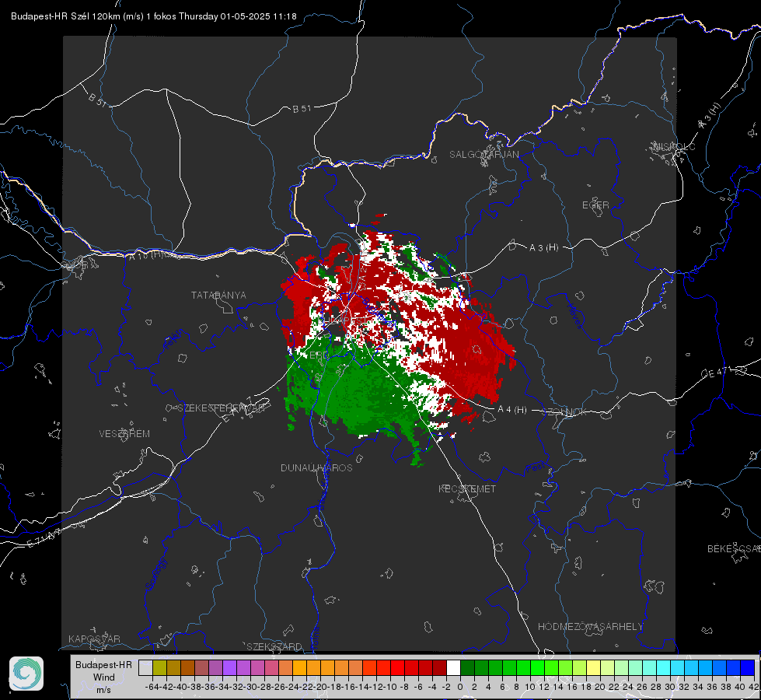Click the HÓDMEZŐVÁSÁRHELY city label
Screen dimensions: 761x700
590,627
